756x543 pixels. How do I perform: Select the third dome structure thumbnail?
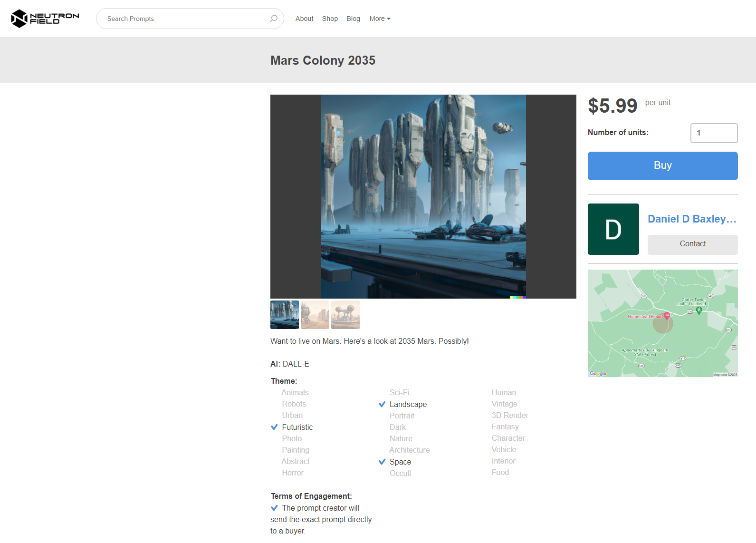tap(345, 315)
